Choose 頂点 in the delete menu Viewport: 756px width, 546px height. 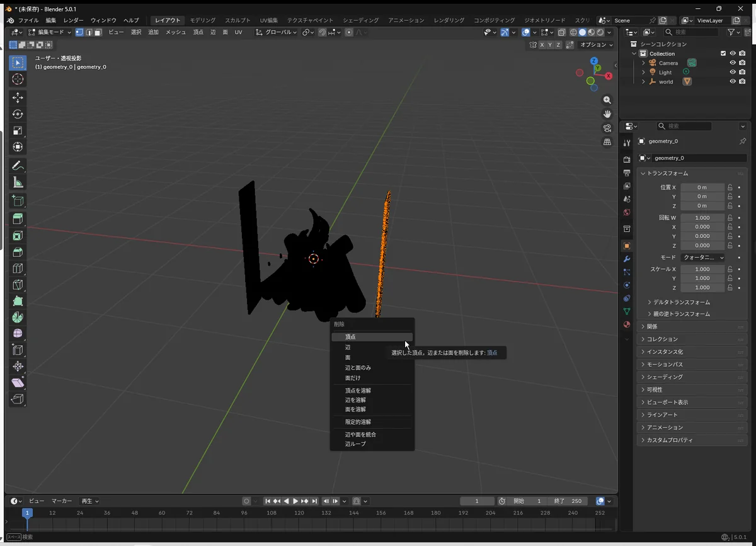pos(350,337)
